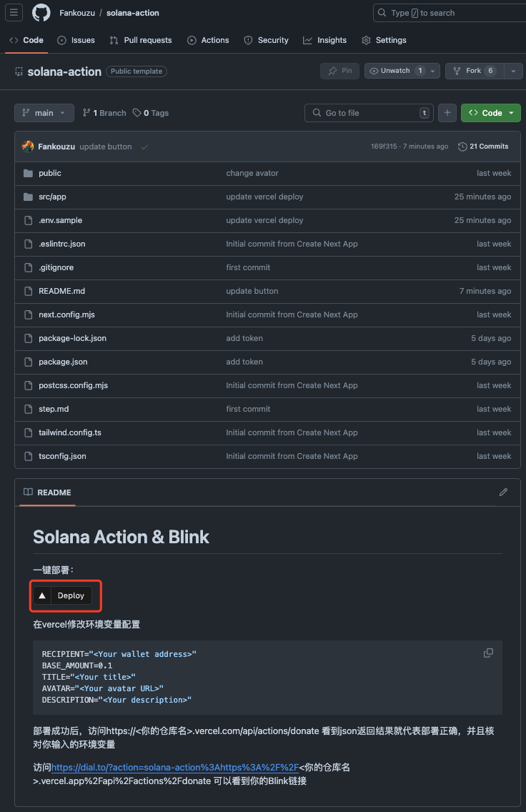
Task: View the 1 Branch list
Action: click(104, 113)
